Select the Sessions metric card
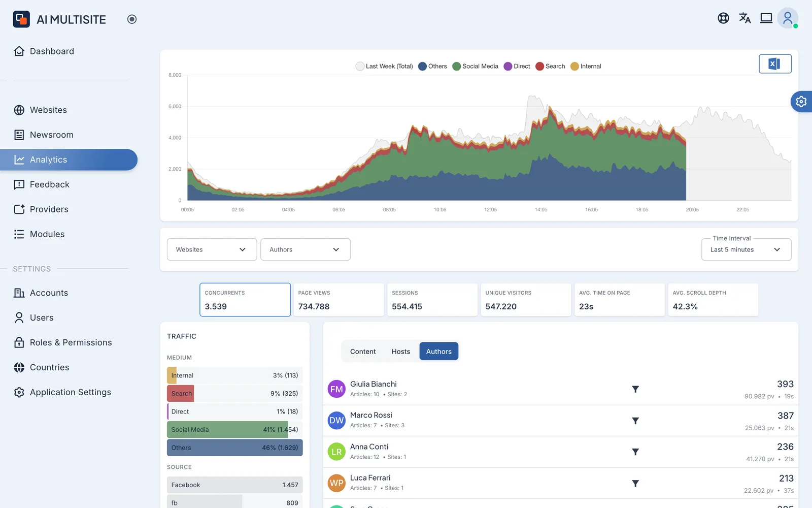The image size is (812, 508). (x=432, y=300)
